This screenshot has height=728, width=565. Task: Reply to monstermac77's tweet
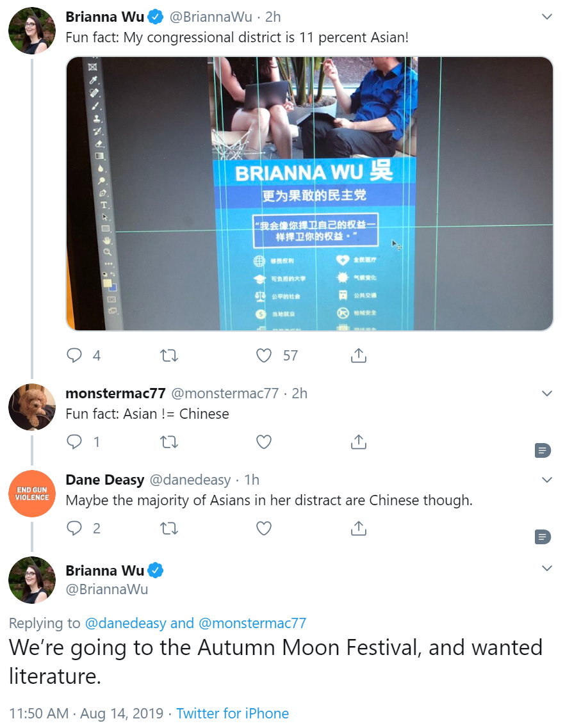click(74, 442)
